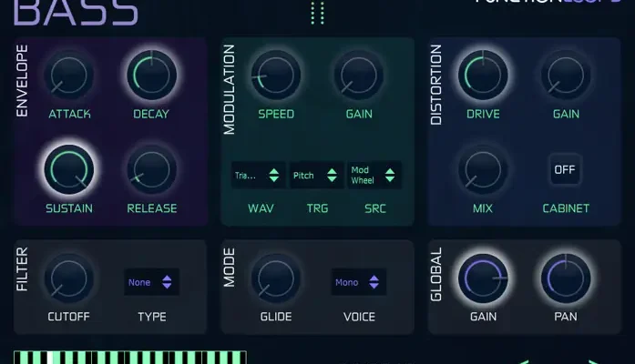Viewport: 635px width, 364px height.
Task: Click the FILTER section title
Action: coord(22,269)
